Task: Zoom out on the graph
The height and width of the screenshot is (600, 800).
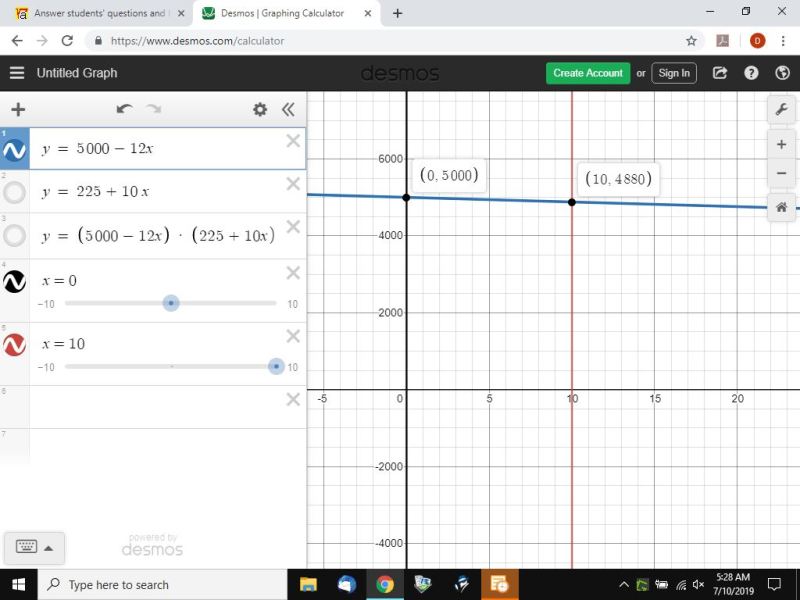Action: point(781,173)
